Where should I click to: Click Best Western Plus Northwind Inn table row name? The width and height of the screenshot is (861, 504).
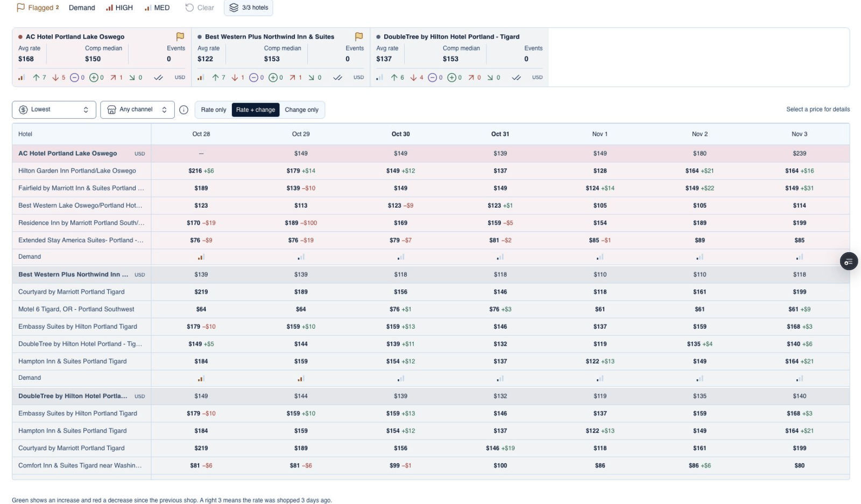[73, 274]
